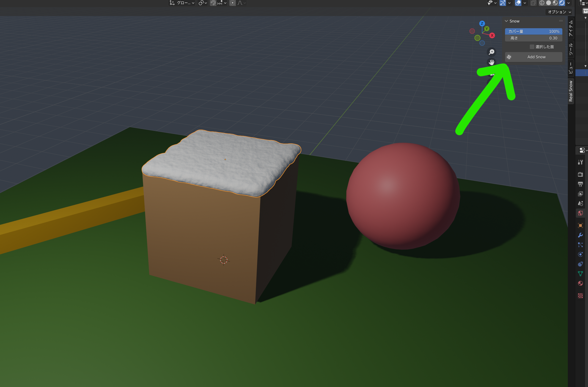
Task: Toggle snapping magnet in header
Action: 213,3
